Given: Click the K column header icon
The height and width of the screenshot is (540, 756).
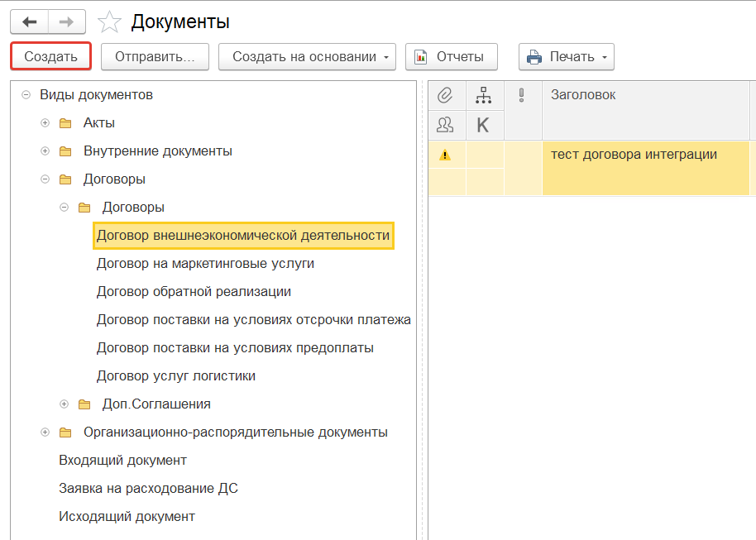Looking at the screenshot, I should 484,125.
